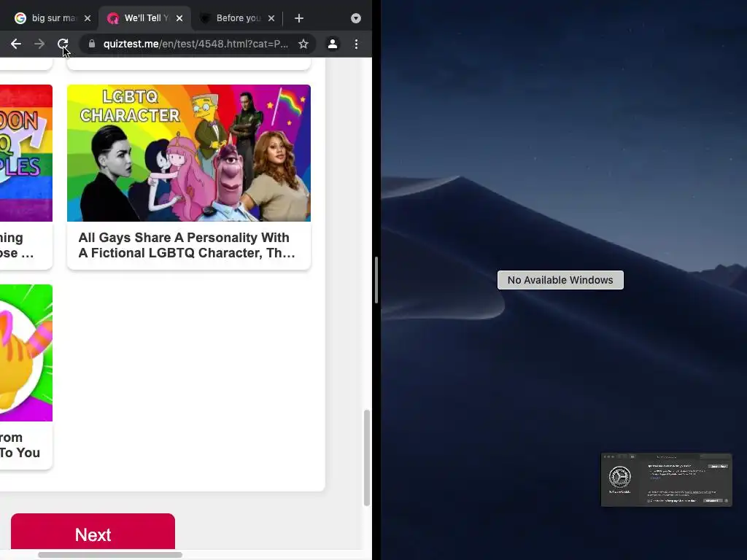Select the 'We'll Tell Y' tab
The height and width of the screenshot is (560, 747).
(144, 18)
